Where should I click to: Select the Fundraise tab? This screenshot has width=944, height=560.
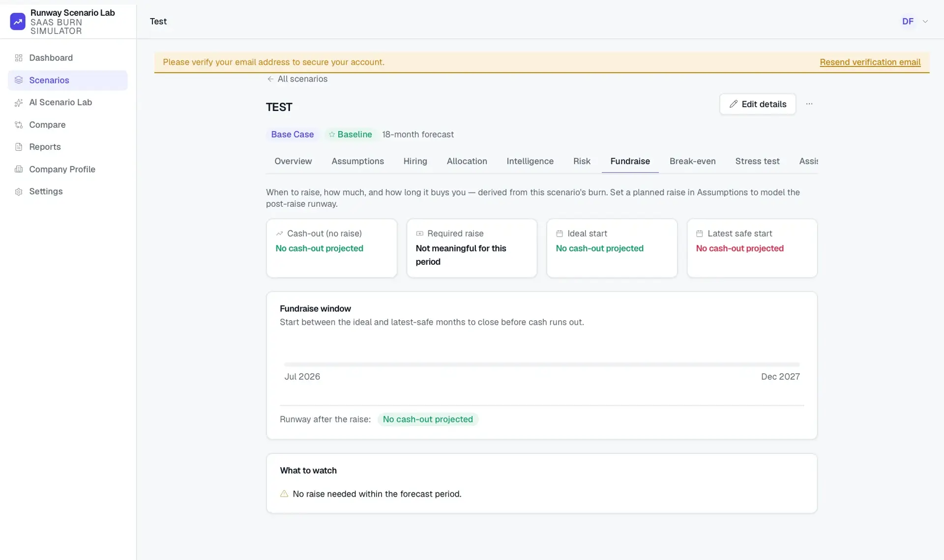630,161
